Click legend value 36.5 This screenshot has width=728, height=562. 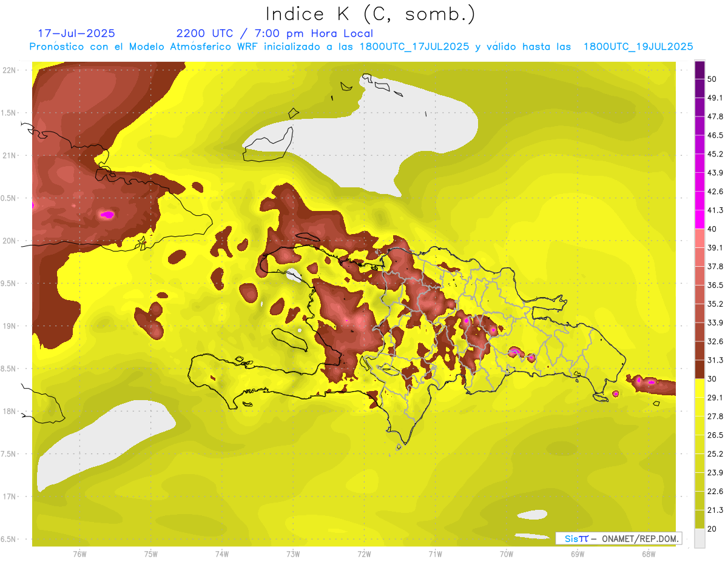[x=715, y=285]
